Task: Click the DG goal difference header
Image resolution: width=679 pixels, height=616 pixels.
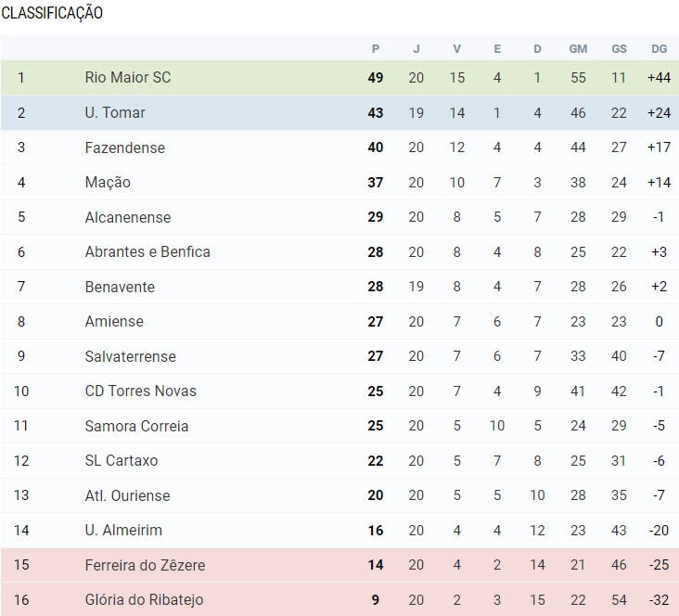Action: click(659, 49)
